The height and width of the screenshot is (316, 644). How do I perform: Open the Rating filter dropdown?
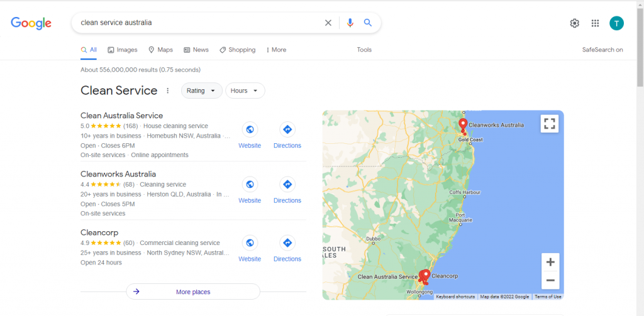(201, 90)
